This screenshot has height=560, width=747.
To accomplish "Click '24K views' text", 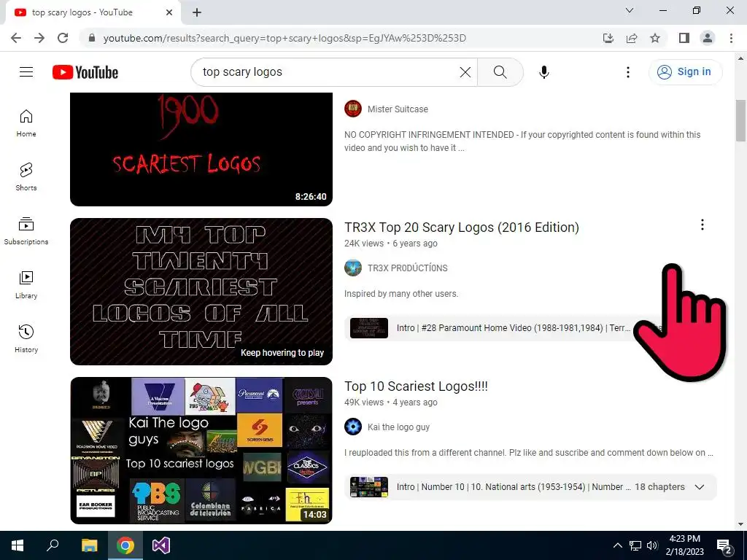I will (x=364, y=244).
